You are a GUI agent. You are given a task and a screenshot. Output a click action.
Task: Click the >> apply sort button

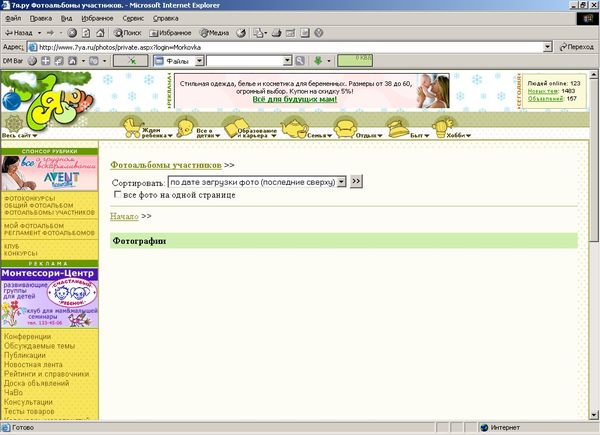click(356, 181)
